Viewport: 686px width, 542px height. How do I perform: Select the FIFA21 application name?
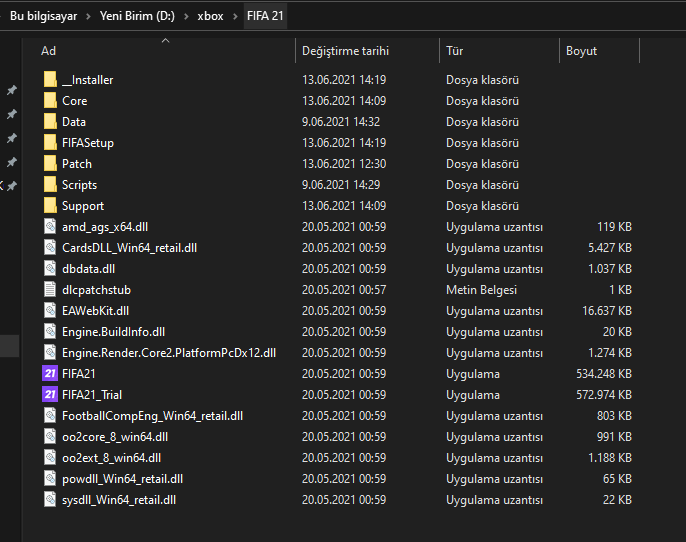pyautogui.click(x=79, y=374)
